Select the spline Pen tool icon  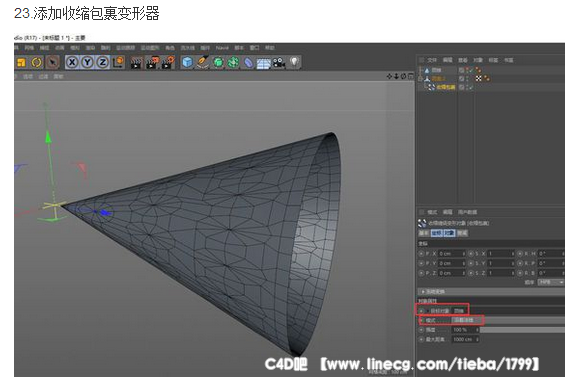click(203, 62)
